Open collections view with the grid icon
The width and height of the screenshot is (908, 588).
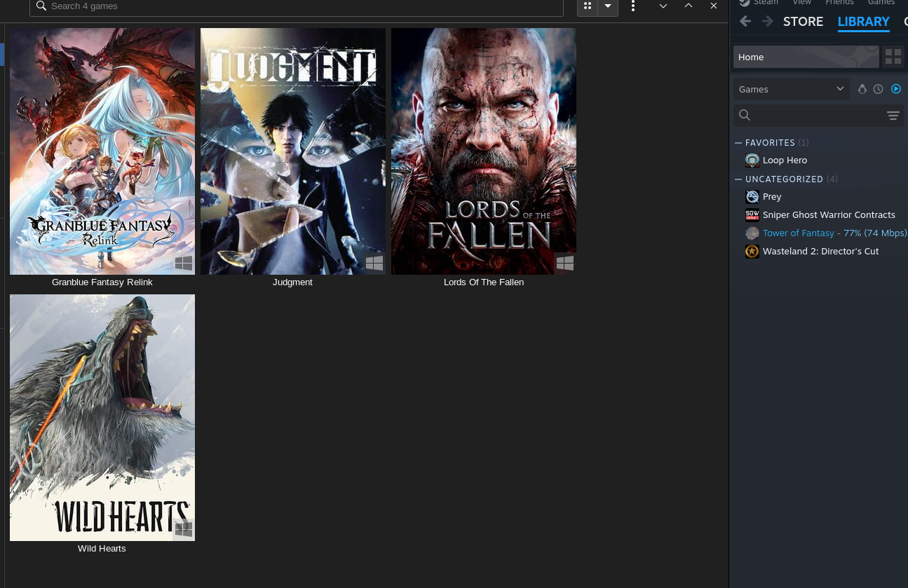(x=893, y=57)
